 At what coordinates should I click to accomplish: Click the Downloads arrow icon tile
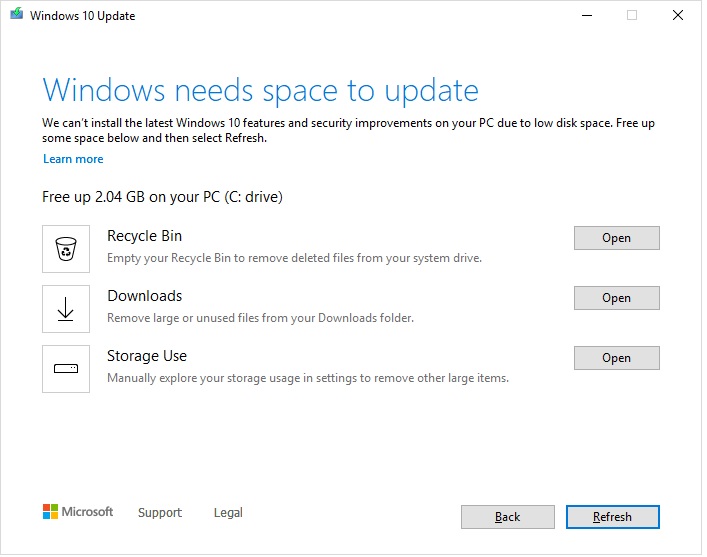pyautogui.click(x=66, y=309)
